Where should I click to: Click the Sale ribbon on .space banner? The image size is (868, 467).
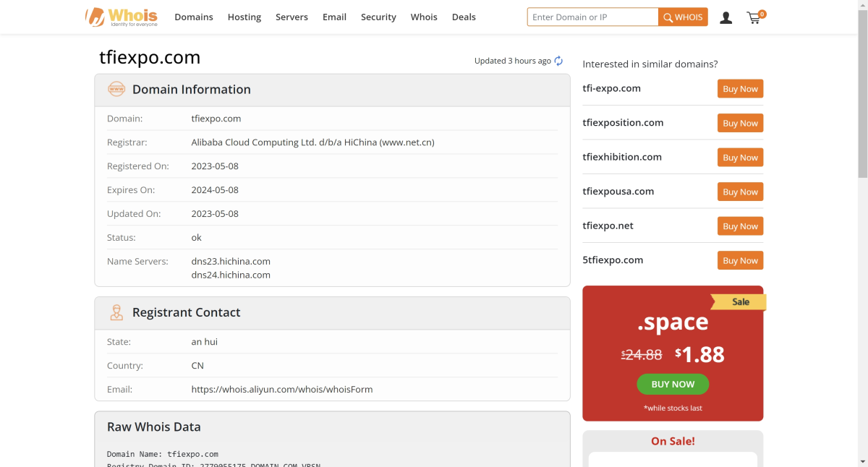[739, 301]
